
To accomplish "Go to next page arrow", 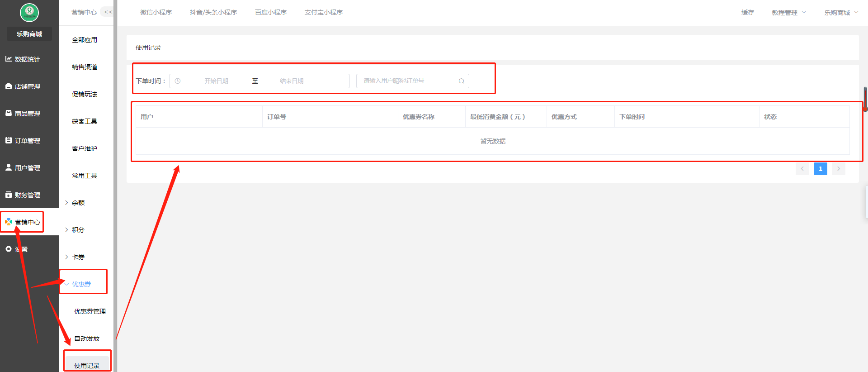I will 839,169.
